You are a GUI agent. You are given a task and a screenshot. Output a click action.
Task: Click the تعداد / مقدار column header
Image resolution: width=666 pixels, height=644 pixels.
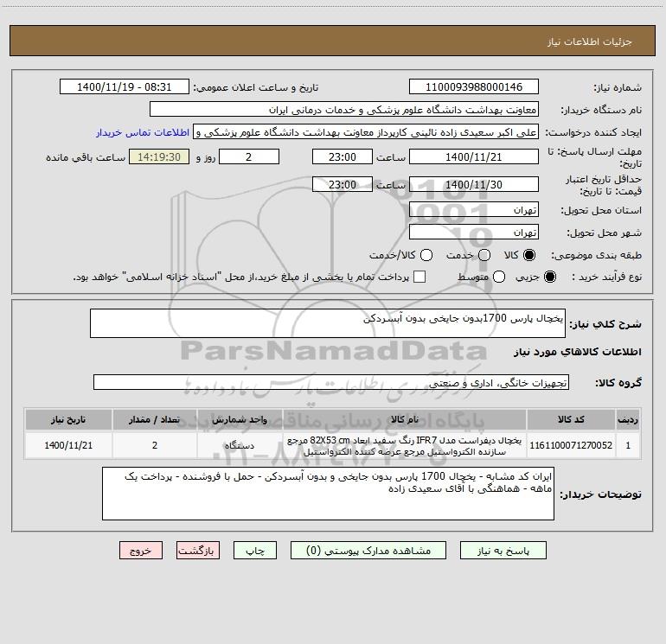tap(155, 419)
